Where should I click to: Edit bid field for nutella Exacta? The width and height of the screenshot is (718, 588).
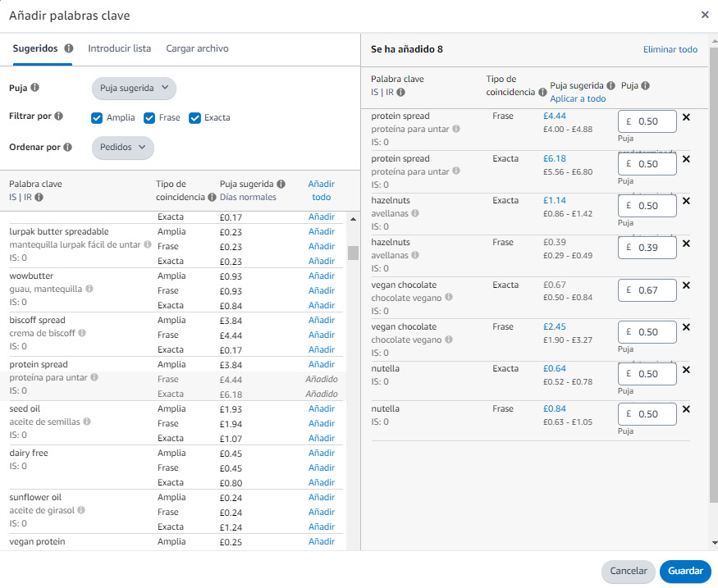[647, 374]
